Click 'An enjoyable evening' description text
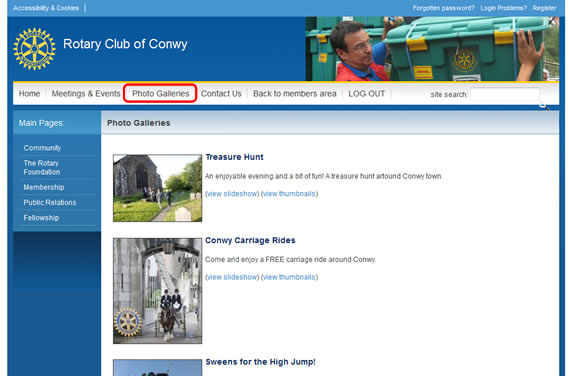The width and height of the screenshot is (570, 376). click(324, 176)
